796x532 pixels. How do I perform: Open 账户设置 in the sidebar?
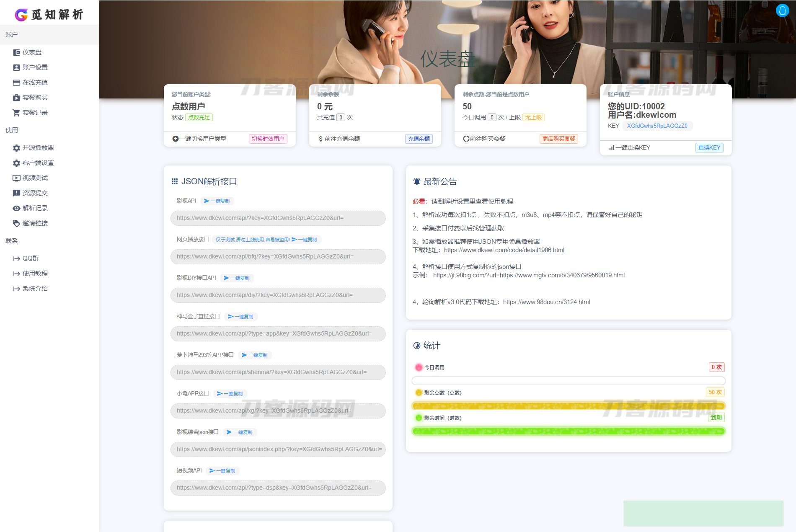[31, 67]
